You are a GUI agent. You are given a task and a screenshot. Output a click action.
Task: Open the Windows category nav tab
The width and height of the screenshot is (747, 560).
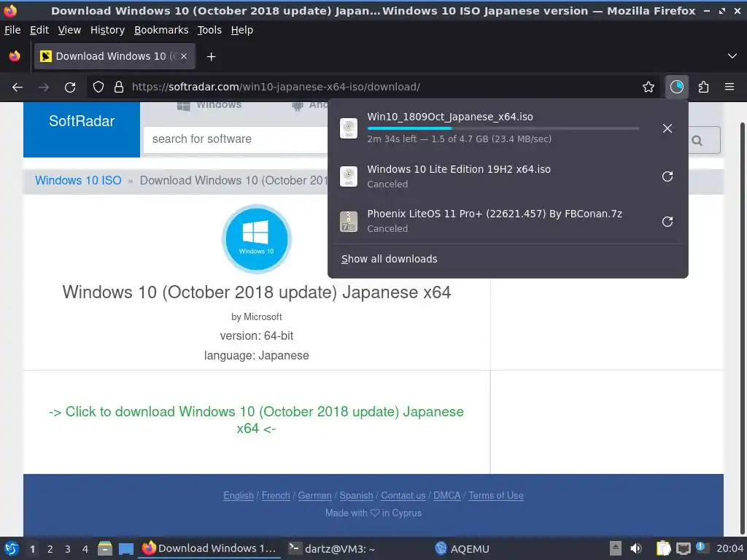click(x=209, y=105)
